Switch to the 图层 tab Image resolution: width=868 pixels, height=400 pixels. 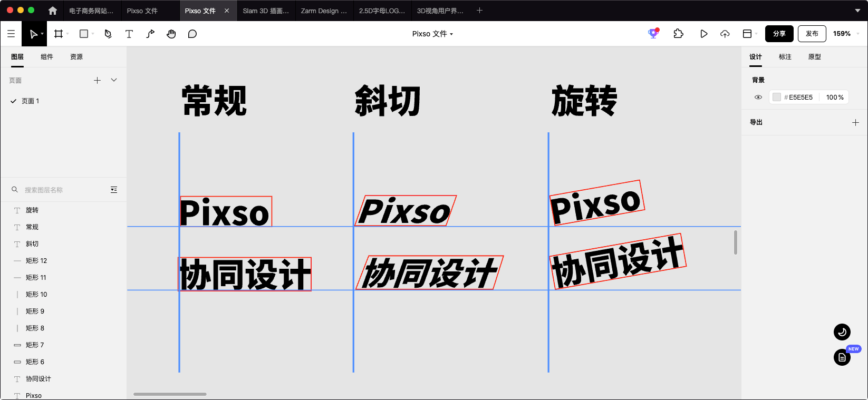tap(17, 57)
